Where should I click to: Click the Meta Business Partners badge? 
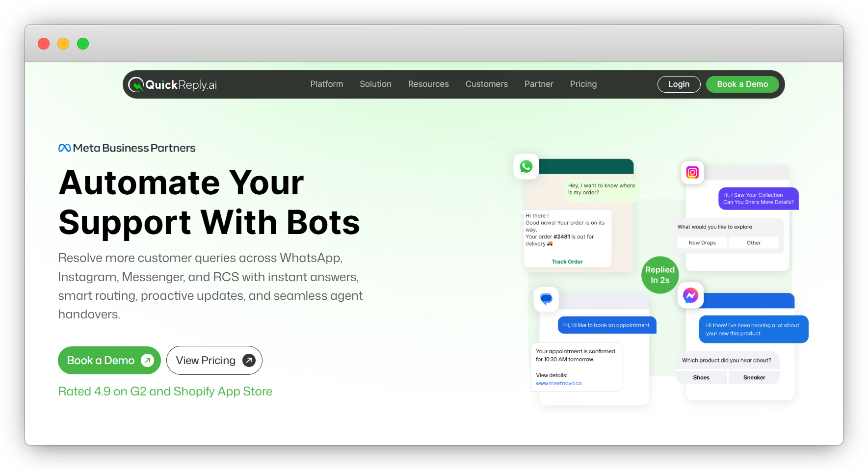(x=127, y=148)
